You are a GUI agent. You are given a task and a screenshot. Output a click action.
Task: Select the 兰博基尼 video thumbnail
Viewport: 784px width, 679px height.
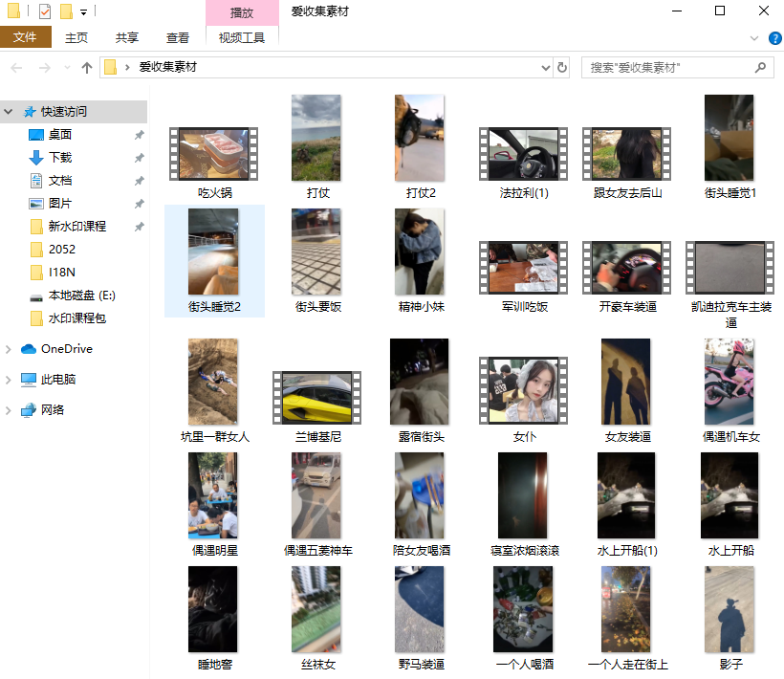317,397
